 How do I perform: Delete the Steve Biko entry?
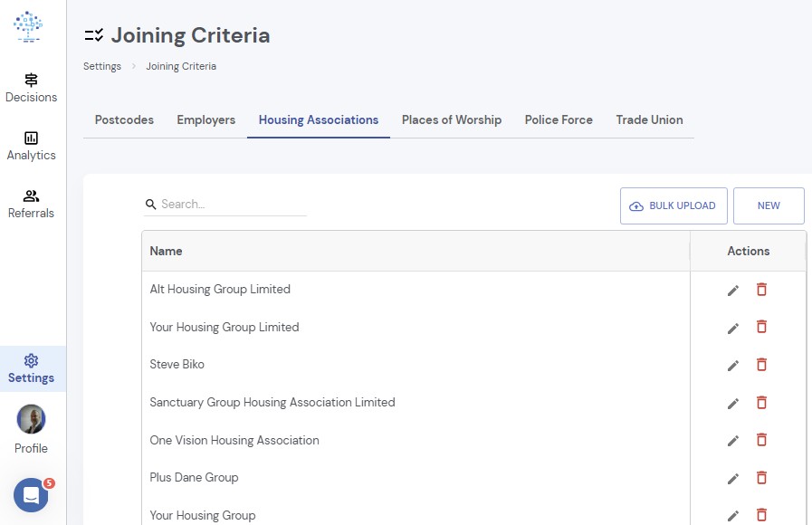[x=761, y=365]
